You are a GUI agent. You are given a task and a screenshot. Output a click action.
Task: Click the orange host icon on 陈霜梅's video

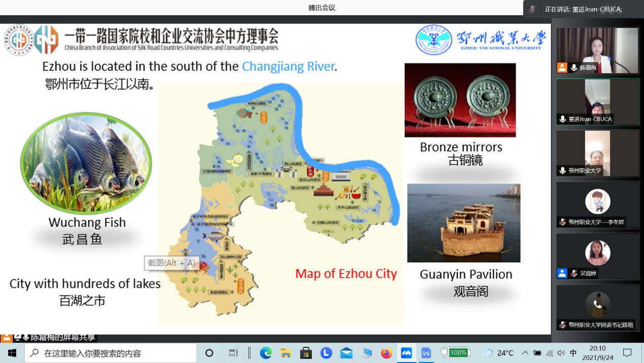(562, 67)
